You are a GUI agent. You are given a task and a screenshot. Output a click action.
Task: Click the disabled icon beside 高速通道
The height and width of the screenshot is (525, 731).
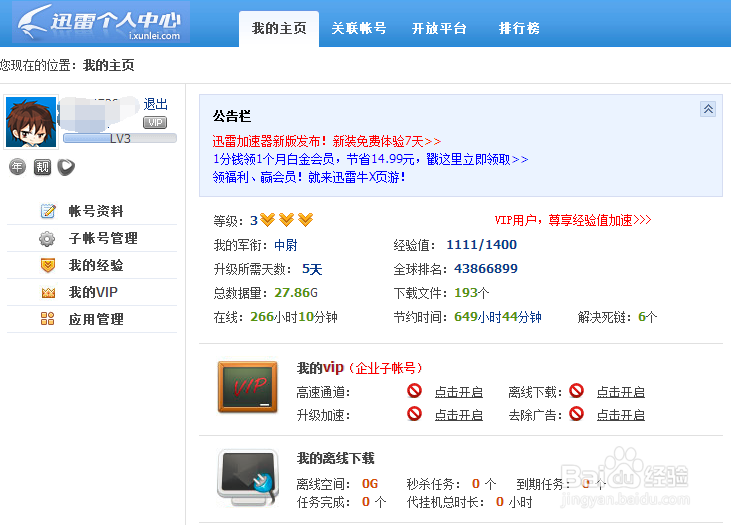click(414, 391)
